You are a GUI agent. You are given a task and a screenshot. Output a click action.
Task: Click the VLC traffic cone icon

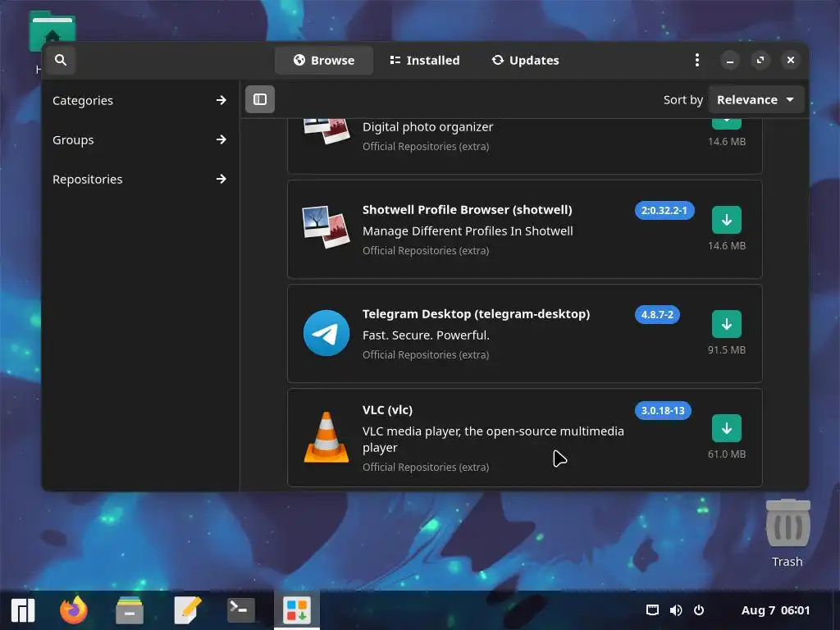[x=326, y=437]
